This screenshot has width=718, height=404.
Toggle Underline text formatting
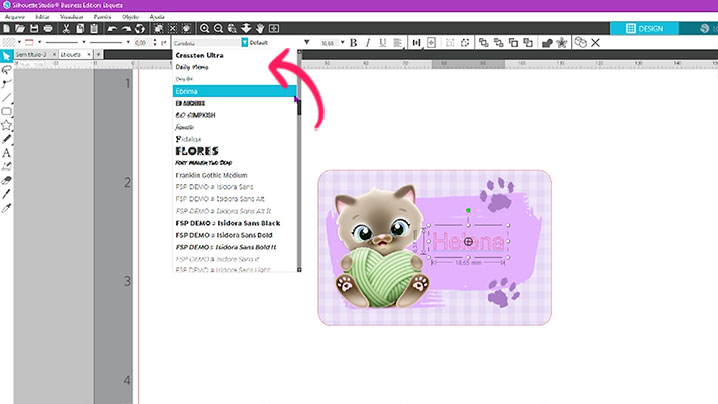click(382, 43)
